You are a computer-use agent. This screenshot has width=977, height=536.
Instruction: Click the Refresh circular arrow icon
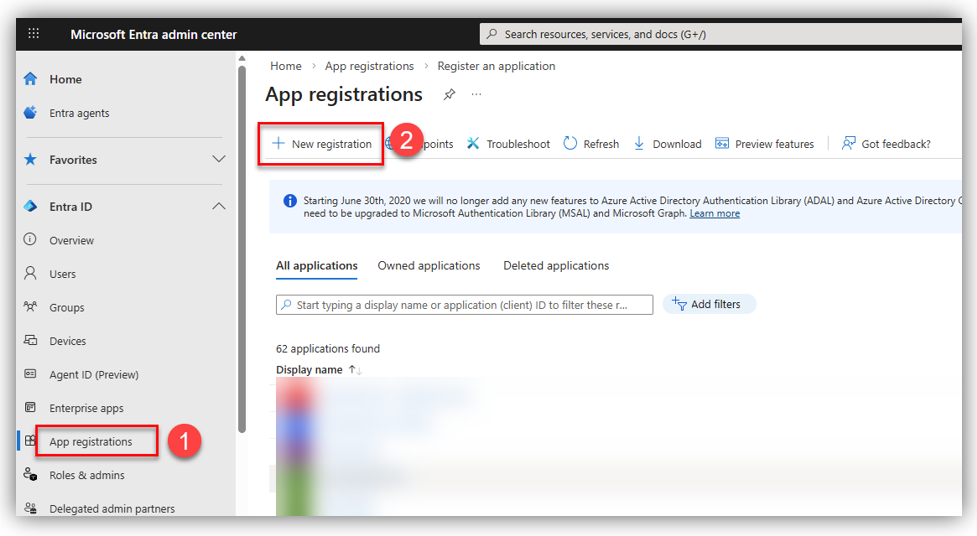tap(570, 143)
